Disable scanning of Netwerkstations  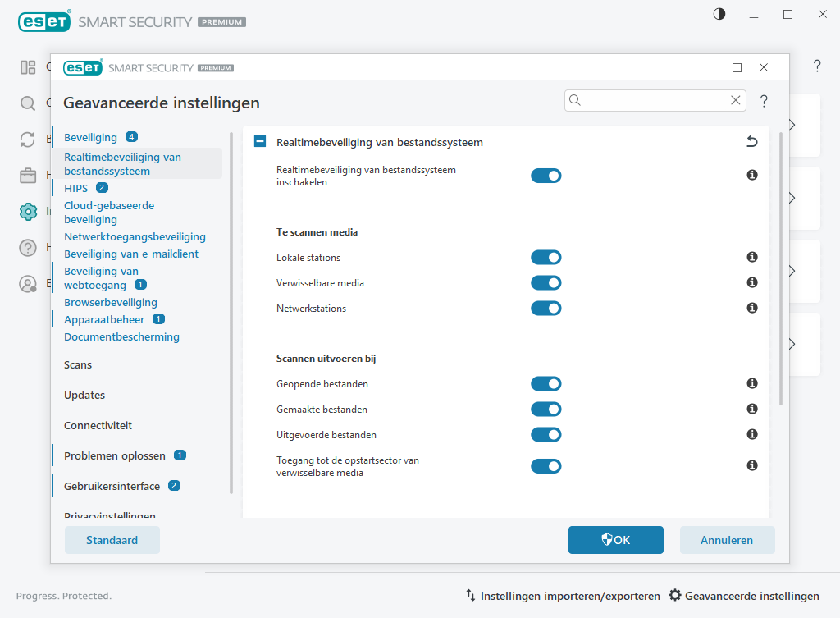coord(546,308)
